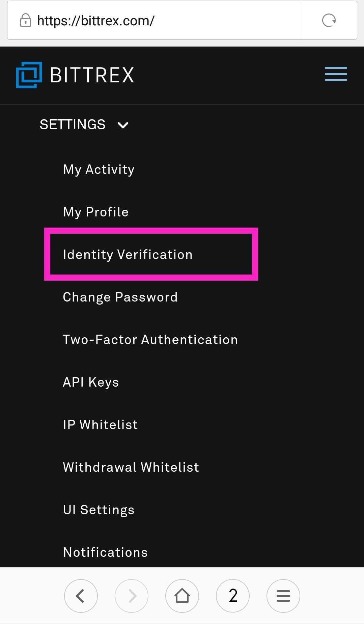Open the tab switcher showing 2

click(233, 596)
